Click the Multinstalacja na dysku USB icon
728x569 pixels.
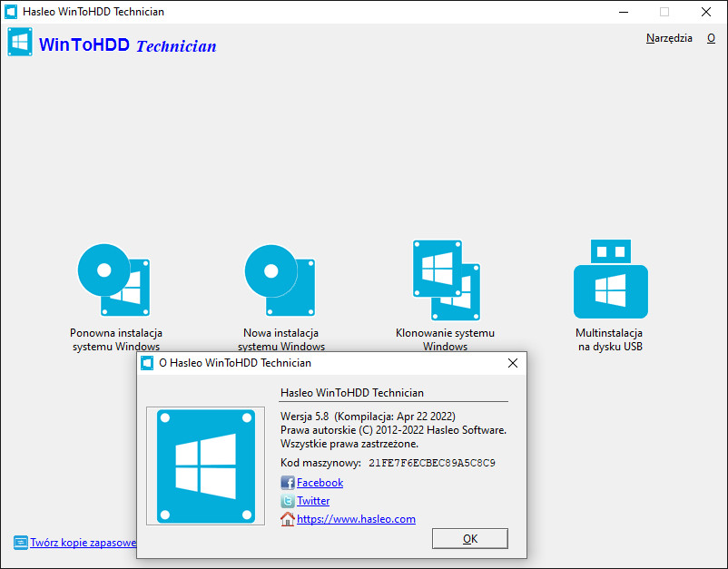click(x=611, y=279)
